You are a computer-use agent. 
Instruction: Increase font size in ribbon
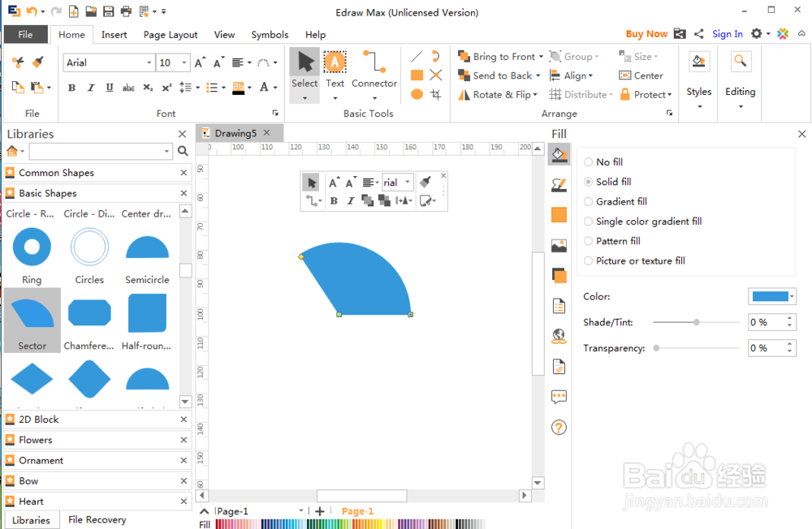200,62
